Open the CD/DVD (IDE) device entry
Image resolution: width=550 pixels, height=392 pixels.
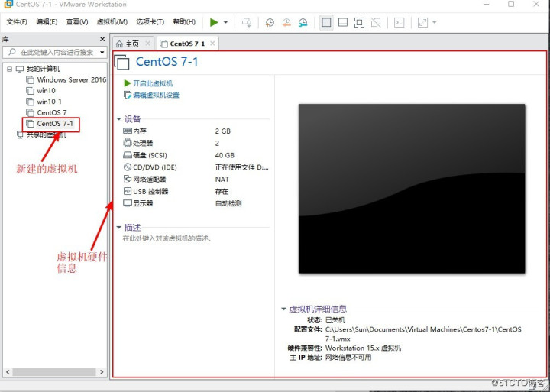pos(150,167)
